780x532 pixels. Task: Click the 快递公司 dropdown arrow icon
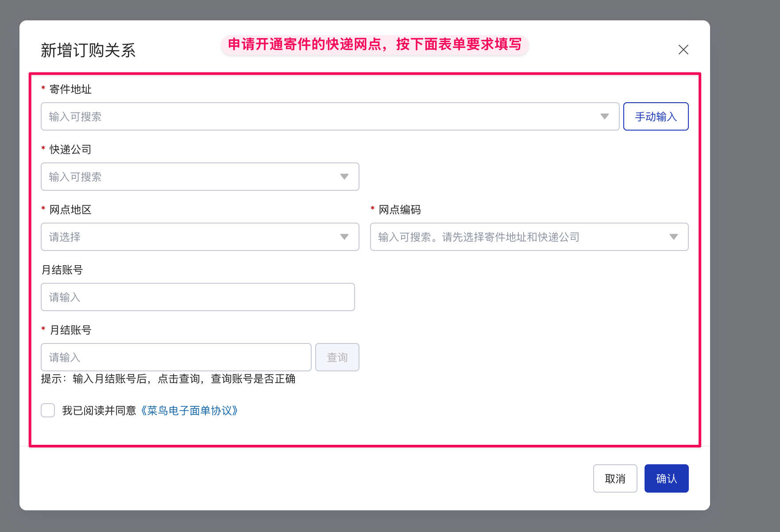344,177
